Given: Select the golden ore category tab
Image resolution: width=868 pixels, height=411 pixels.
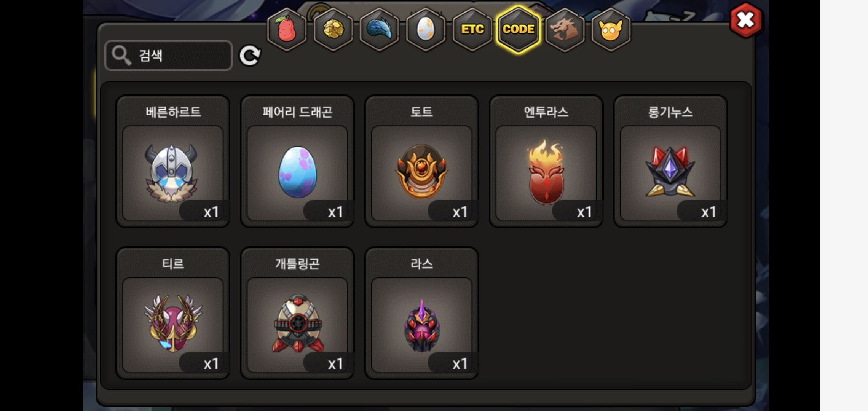Looking at the screenshot, I should pos(333,29).
